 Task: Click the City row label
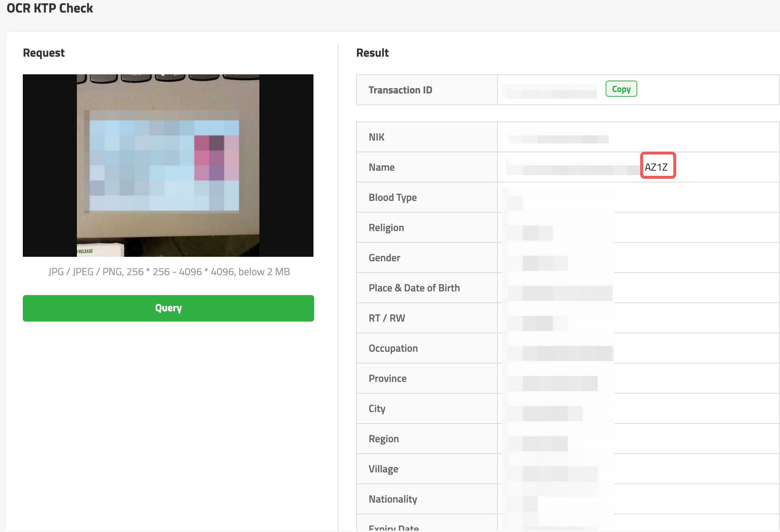377,409
